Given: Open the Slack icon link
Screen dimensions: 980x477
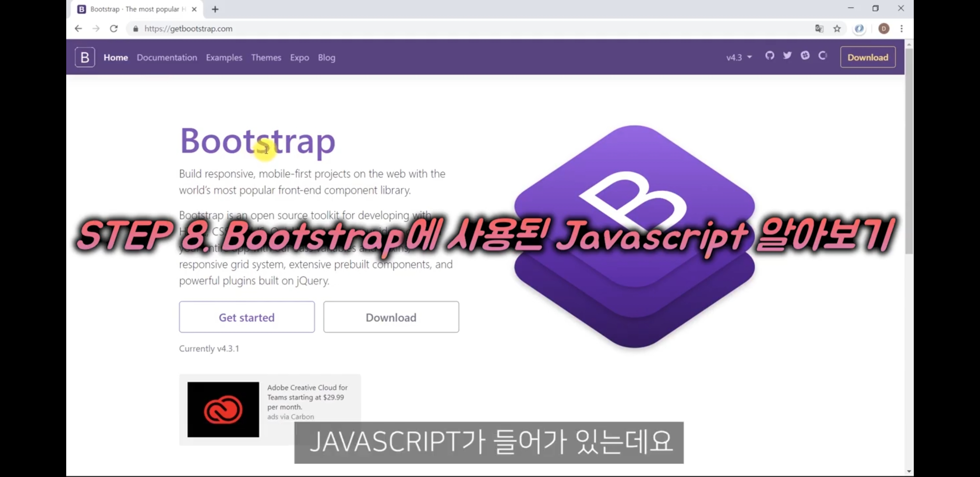Looking at the screenshot, I should 805,56.
